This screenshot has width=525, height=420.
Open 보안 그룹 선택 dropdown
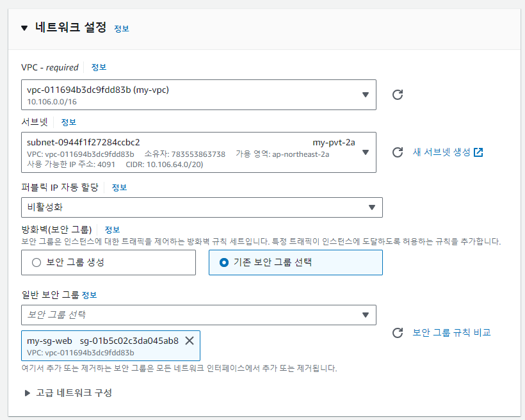198,315
